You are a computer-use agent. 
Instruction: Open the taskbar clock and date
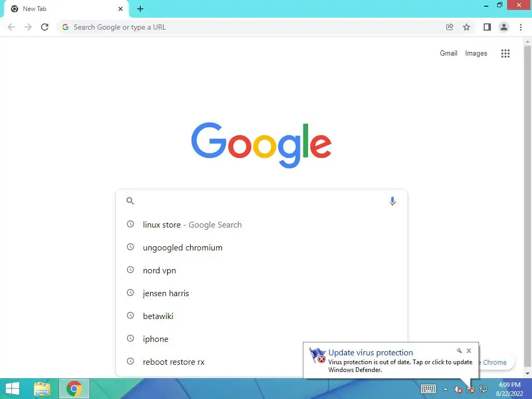(509, 389)
